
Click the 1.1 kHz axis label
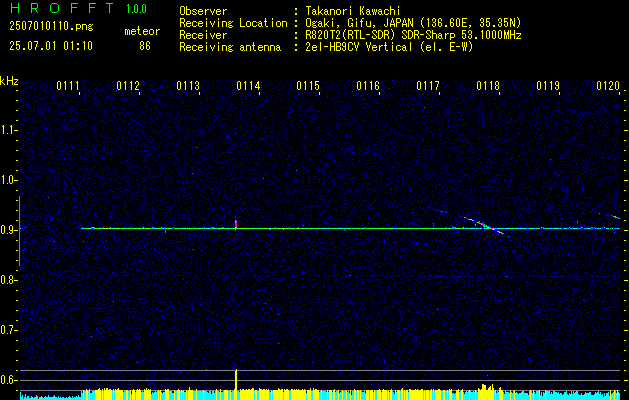click(x=8, y=130)
